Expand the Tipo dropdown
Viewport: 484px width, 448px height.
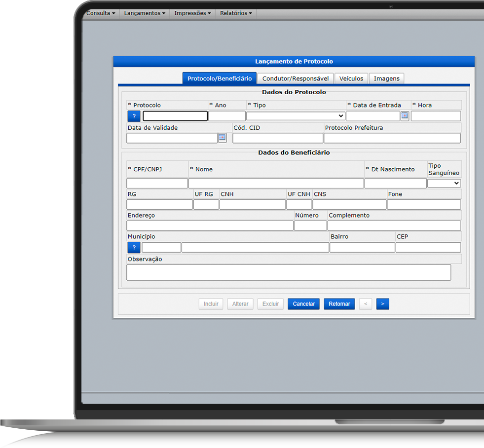(x=296, y=116)
